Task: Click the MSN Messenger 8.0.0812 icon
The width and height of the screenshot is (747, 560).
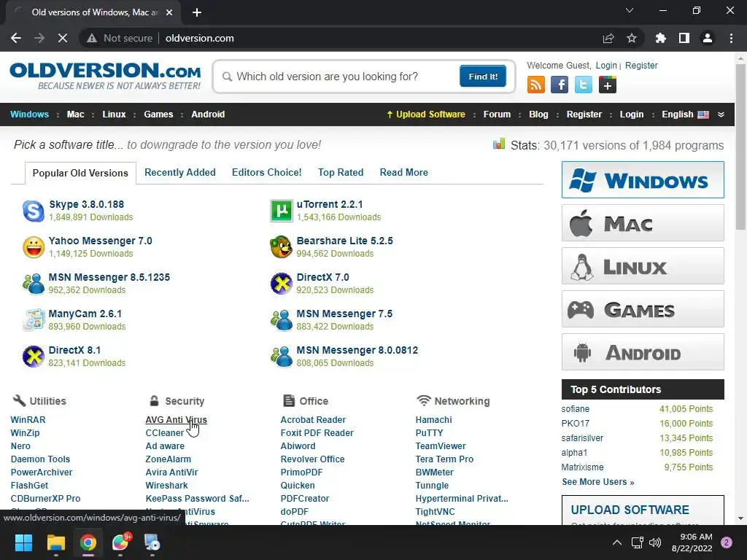Action: 282,357
